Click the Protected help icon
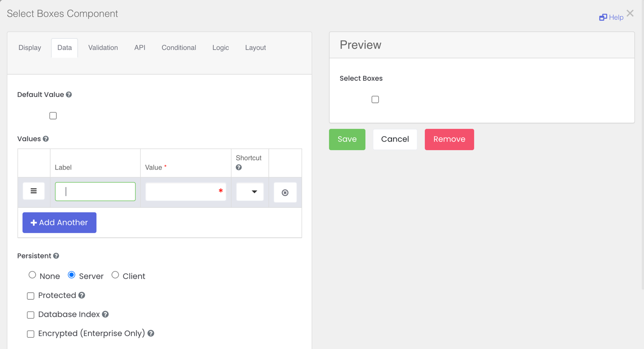Viewport: 644px width, 349px height. pyautogui.click(x=82, y=295)
